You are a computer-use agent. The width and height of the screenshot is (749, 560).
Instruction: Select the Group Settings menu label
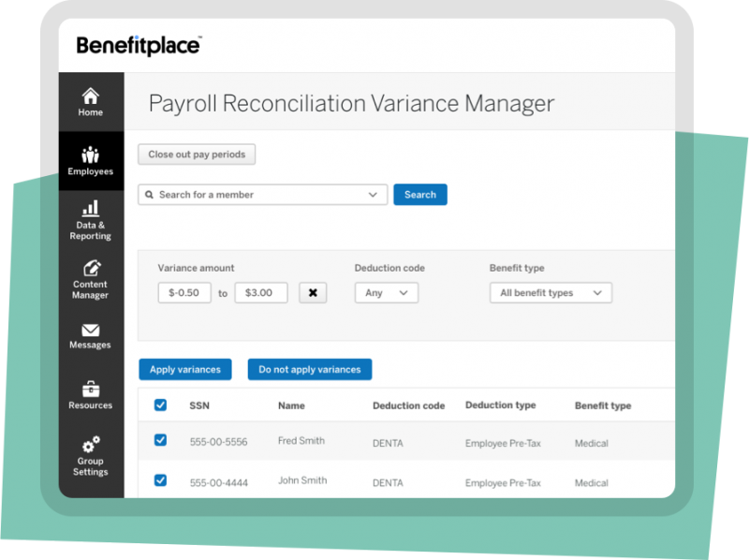point(90,466)
